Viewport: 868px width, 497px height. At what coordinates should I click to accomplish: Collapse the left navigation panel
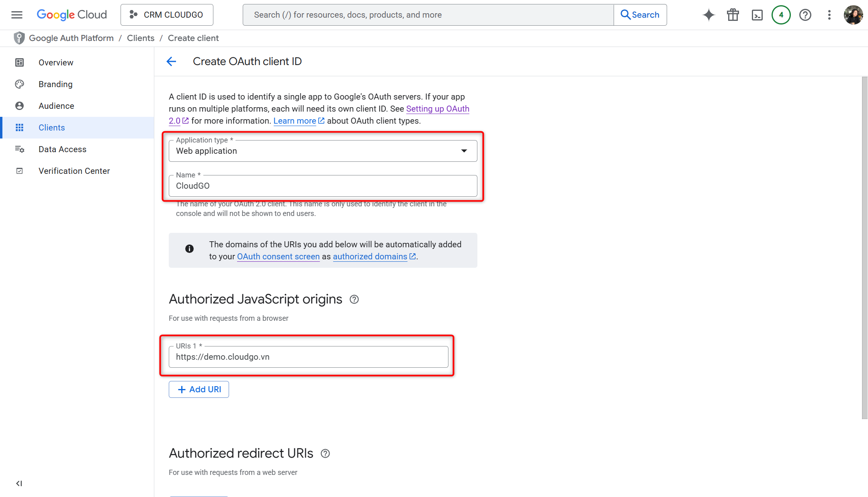18,483
